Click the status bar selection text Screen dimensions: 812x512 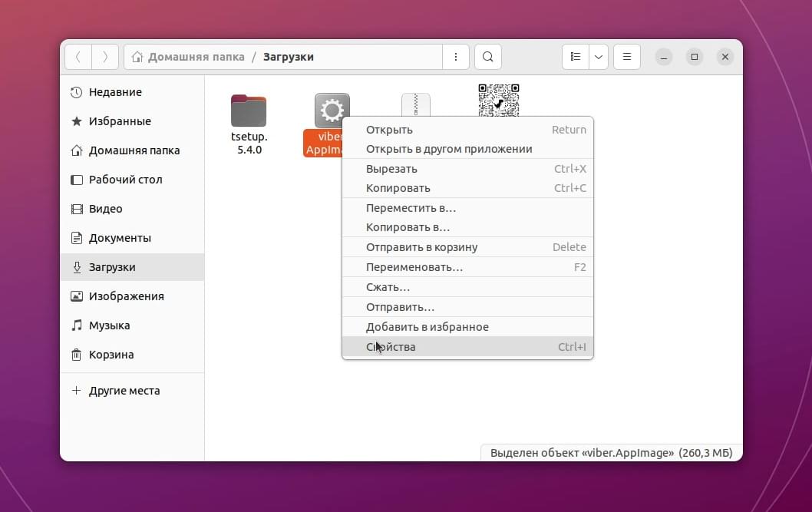(x=611, y=453)
